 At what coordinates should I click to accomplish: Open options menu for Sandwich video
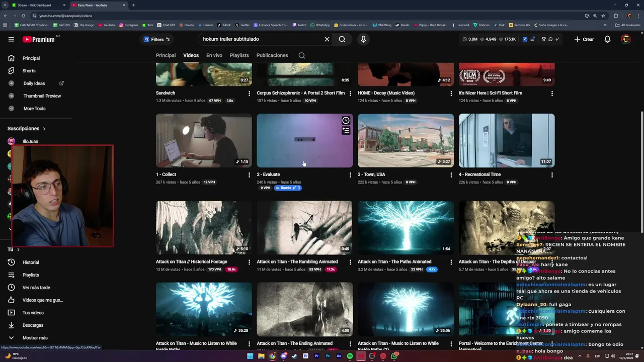(249, 94)
